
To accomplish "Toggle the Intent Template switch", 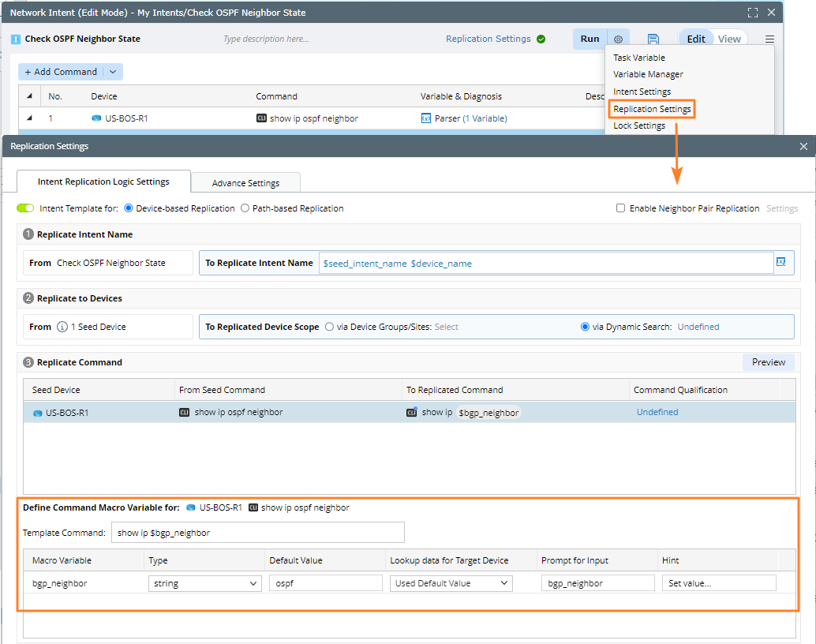I will click(x=25, y=208).
